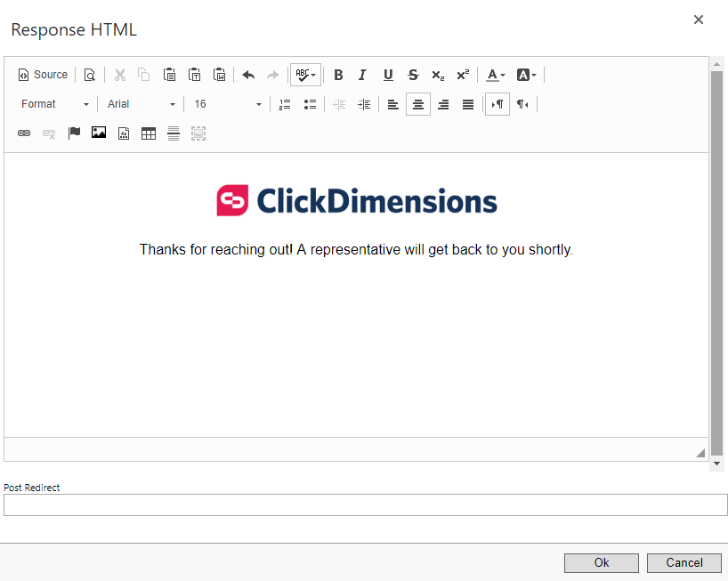The height and width of the screenshot is (581, 728).
Task: Open the Preview document icon
Action: click(x=90, y=75)
